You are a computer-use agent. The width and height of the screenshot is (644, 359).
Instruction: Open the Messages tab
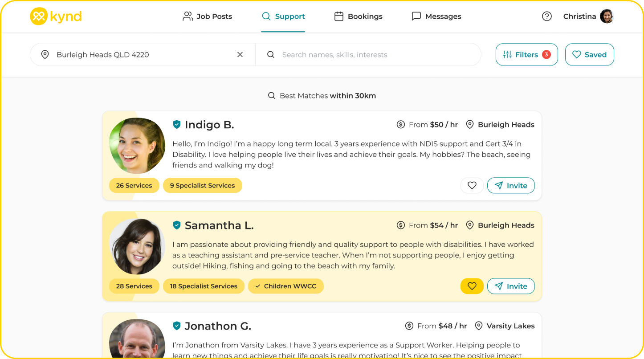[436, 16]
